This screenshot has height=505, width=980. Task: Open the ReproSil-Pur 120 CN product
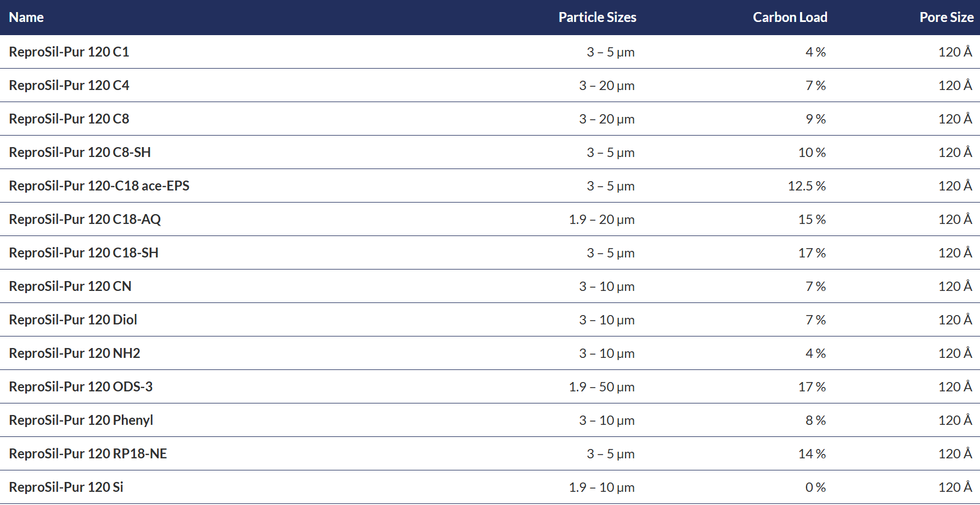point(70,287)
